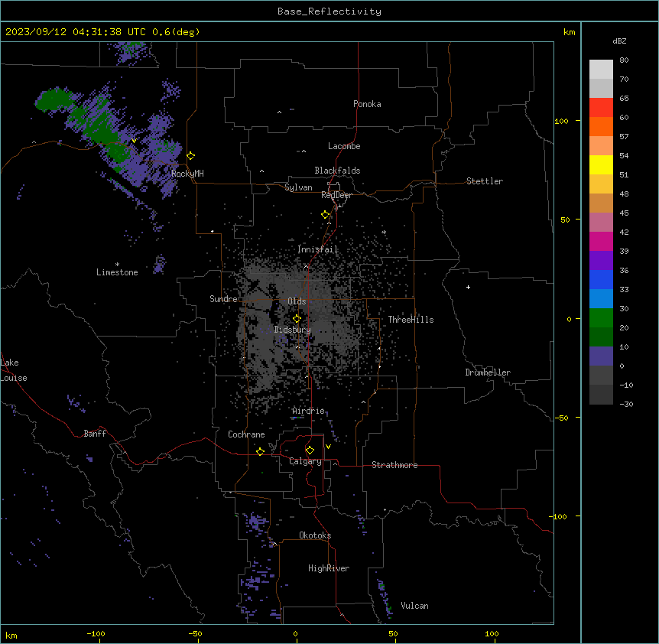Click the deep orange 57-60 dBZ swatch
The height and width of the screenshot is (644, 659).
[601, 126]
